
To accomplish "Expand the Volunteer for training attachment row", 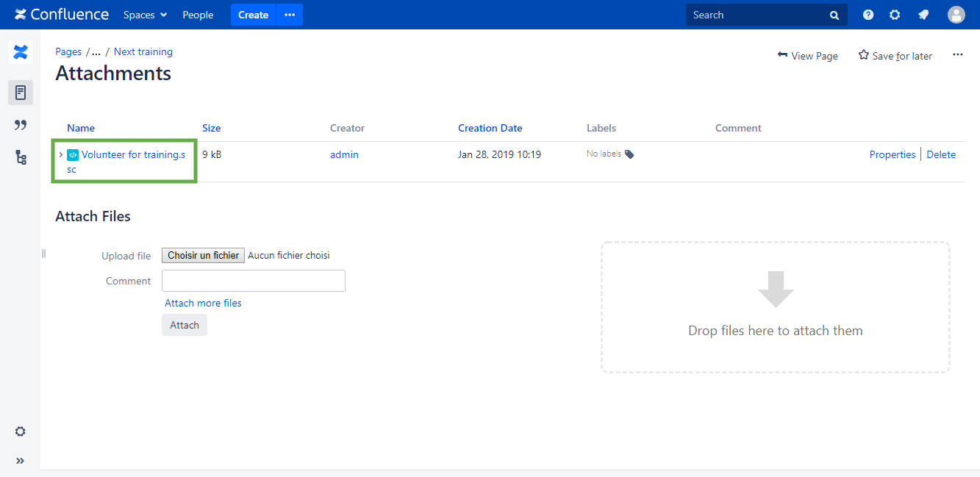I will coord(60,154).
